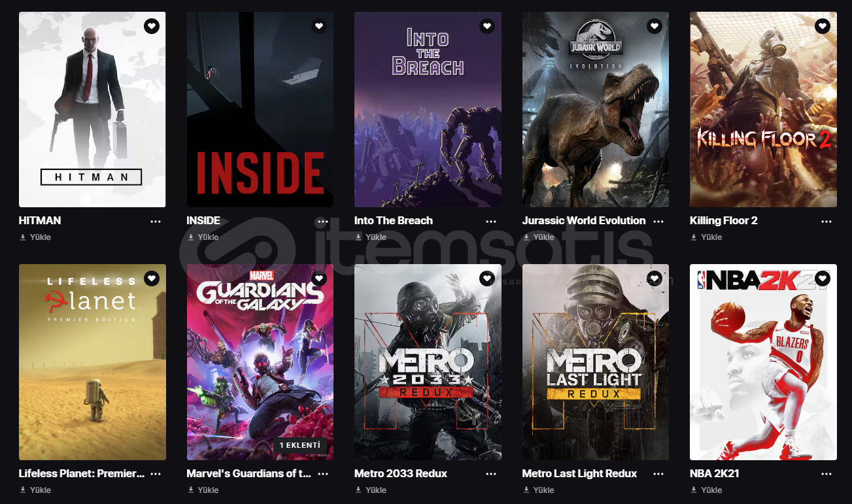Viewport: 852px width, 504px height.
Task: Open the Metro Last Light Redux title
Action: 579,473
